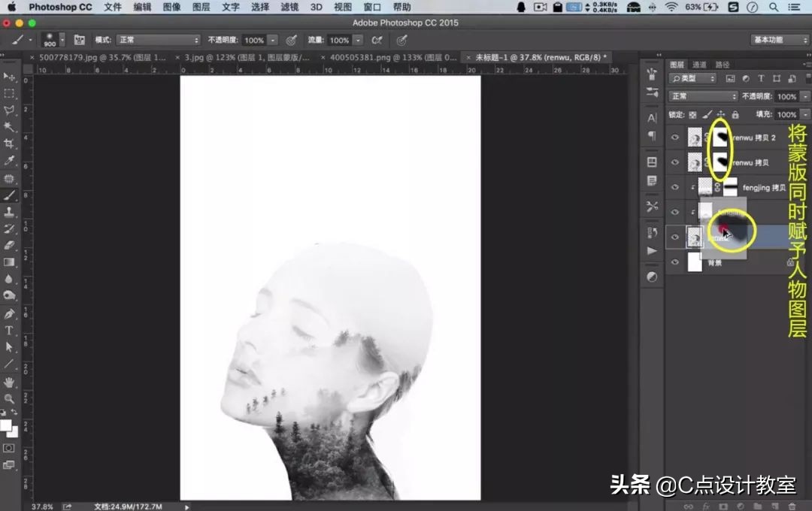This screenshot has width=812, height=511.
Task: Hide the renwu 拷贝 2 layer
Action: click(x=674, y=138)
